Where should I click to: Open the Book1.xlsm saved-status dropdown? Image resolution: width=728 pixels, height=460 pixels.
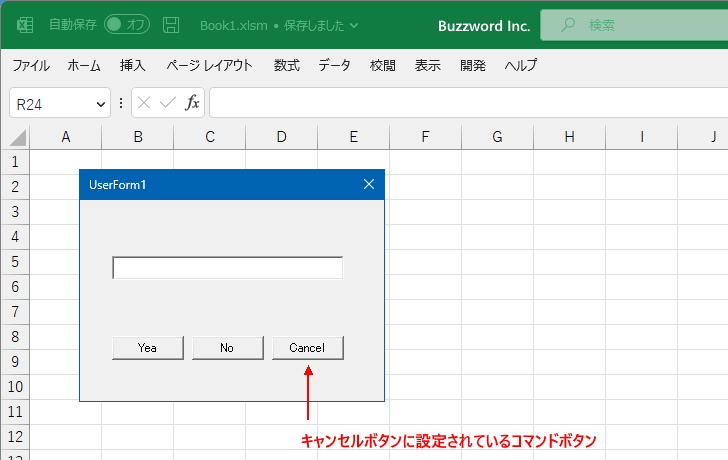click(354, 26)
